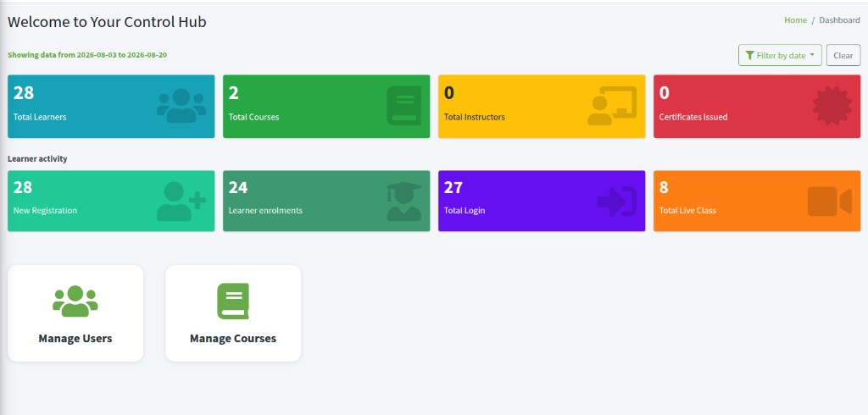The height and width of the screenshot is (415, 868).
Task: Click the Total Learners label
Action: tap(40, 117)
